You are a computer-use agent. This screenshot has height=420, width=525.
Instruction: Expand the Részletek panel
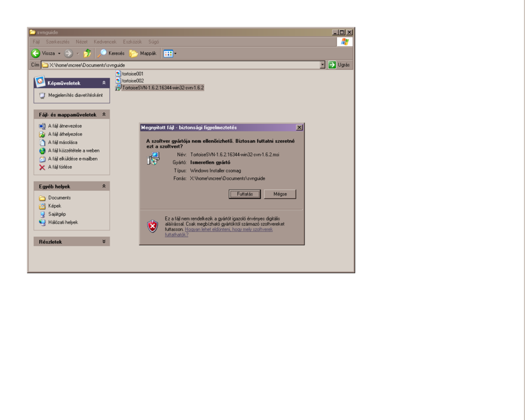104,242
